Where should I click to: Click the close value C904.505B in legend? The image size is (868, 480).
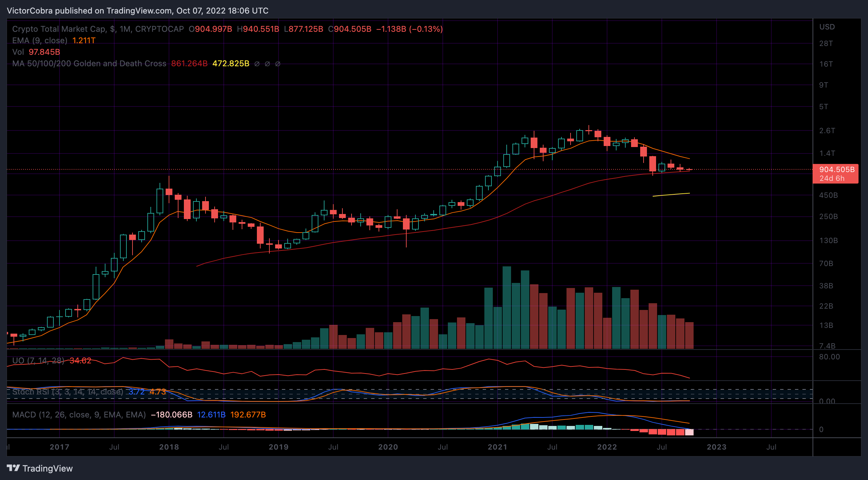pyautogui.click(x=349, y=29)
